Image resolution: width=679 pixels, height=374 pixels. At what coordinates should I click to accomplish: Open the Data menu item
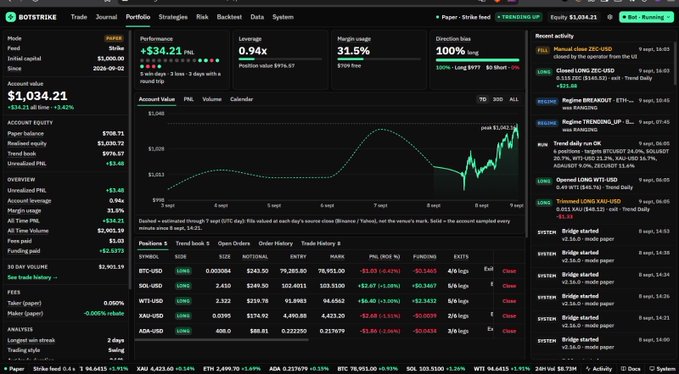(x=257, y=17)
